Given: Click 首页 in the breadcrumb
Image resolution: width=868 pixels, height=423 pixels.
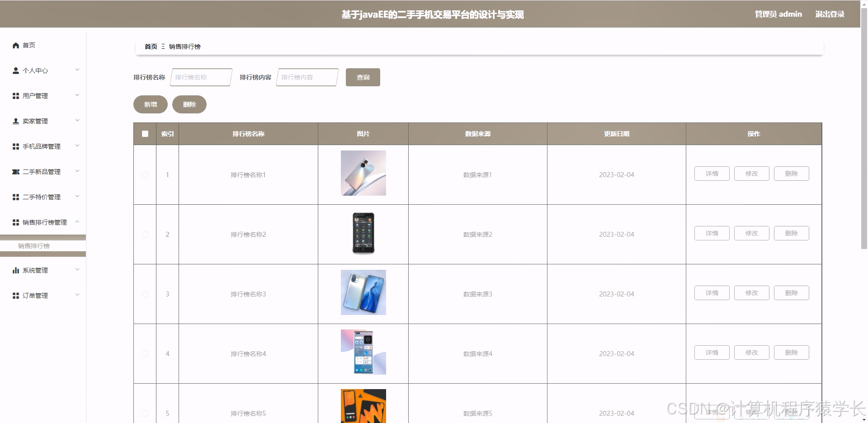Looking at the screenshot, I should [151, 47].
